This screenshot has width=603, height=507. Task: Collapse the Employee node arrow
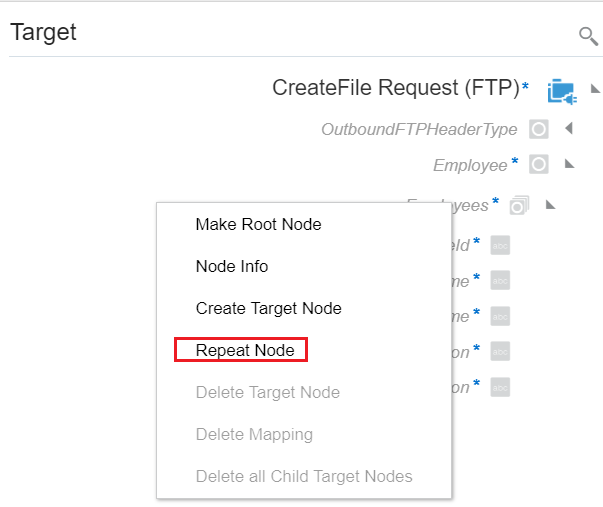[x=569, y=164]
